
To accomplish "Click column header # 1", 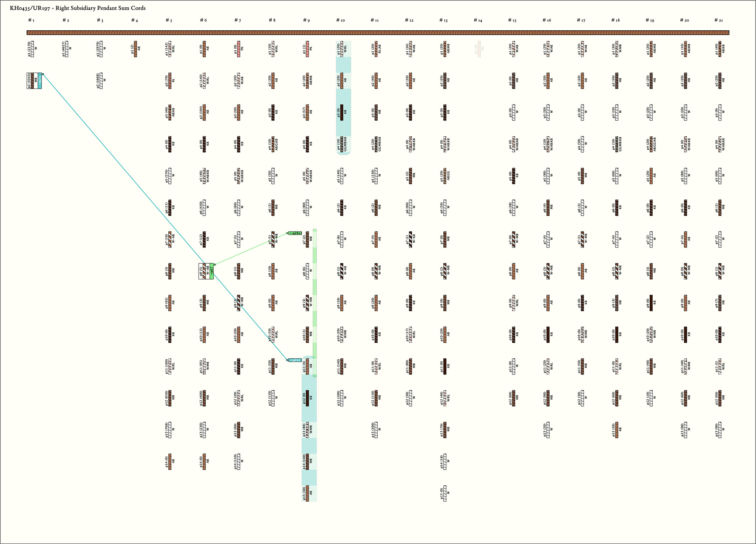I will 31,20.
